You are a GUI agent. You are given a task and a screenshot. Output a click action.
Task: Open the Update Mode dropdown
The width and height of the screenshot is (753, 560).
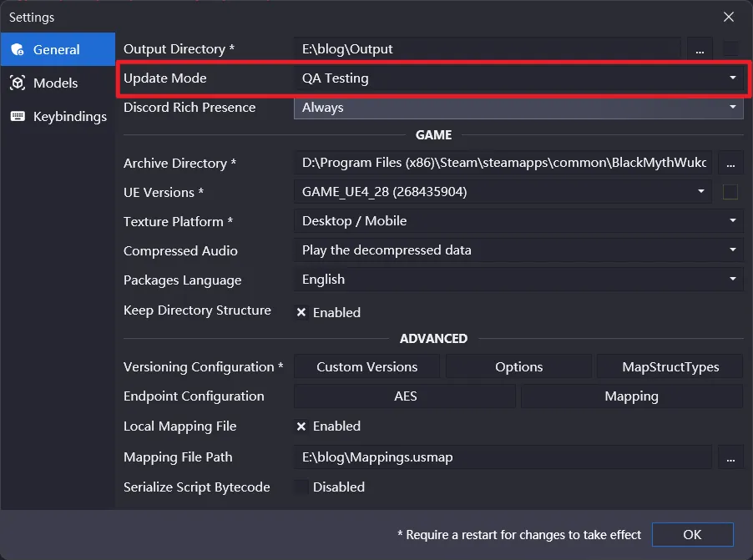tap(518, 78)
